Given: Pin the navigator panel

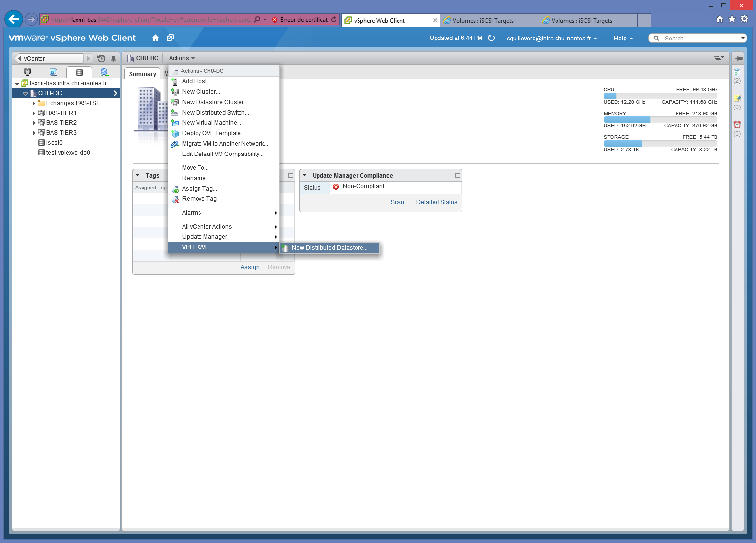Looking at the screenshot, I should click(113, 58).
